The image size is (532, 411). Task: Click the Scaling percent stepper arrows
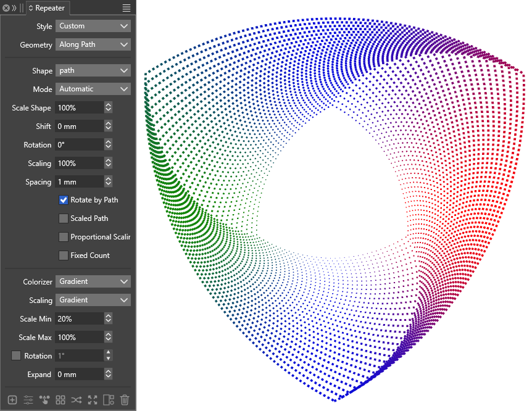pos(108,164)
